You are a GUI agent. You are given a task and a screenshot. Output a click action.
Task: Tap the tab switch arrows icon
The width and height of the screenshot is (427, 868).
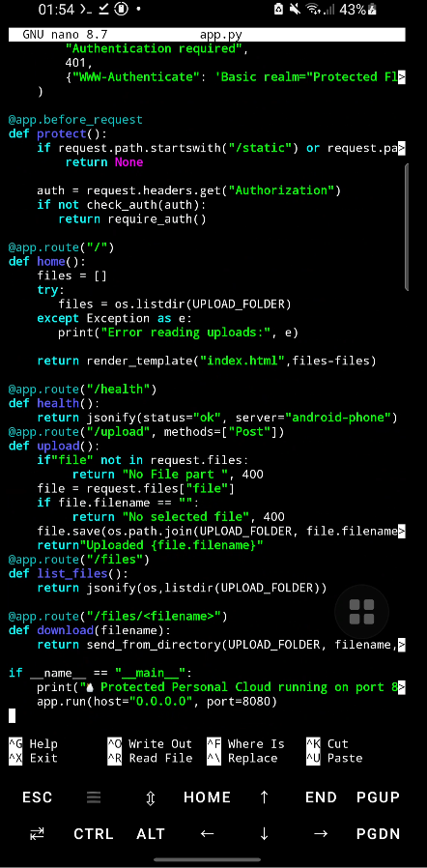[37, 833]
